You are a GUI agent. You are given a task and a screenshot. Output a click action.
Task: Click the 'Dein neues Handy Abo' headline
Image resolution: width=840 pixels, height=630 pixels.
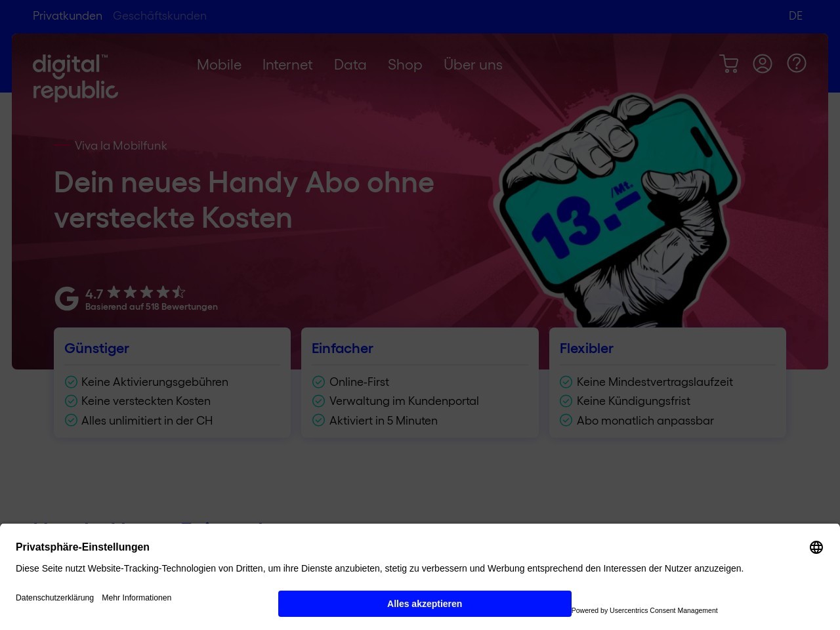244,200
